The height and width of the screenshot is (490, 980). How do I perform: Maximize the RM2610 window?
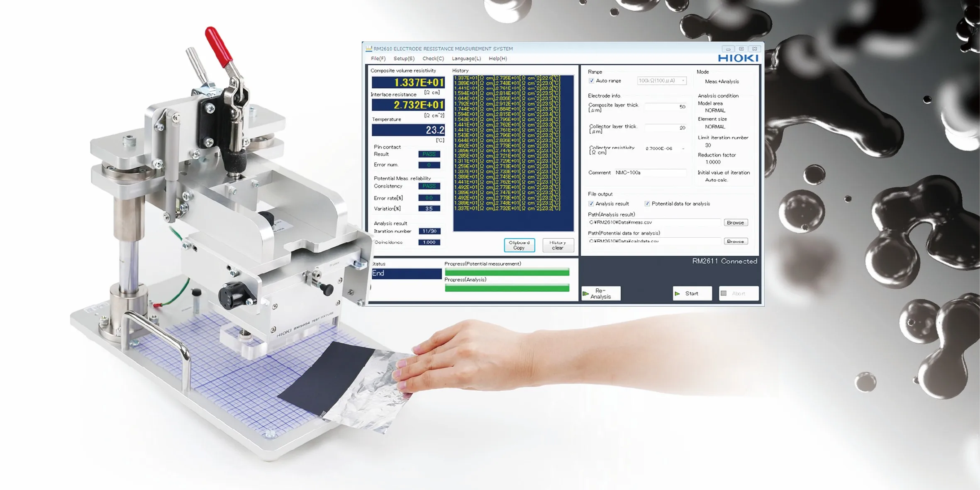[741, 49]
